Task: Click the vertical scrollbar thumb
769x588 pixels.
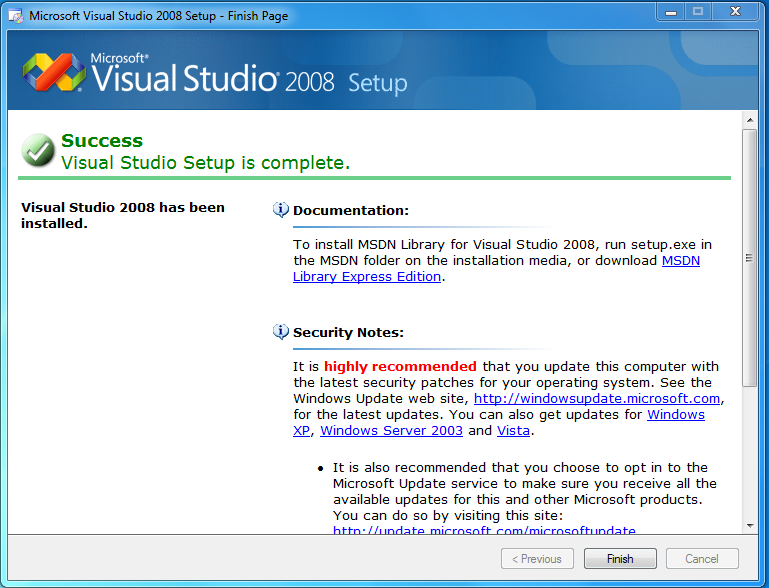Action: (x=749, y=258)
